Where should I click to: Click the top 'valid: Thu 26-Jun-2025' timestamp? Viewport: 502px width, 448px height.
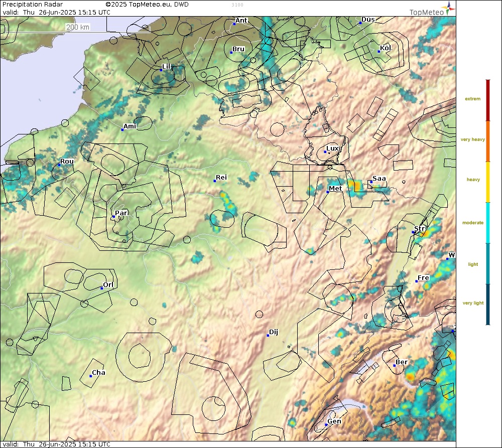(56, 13)
